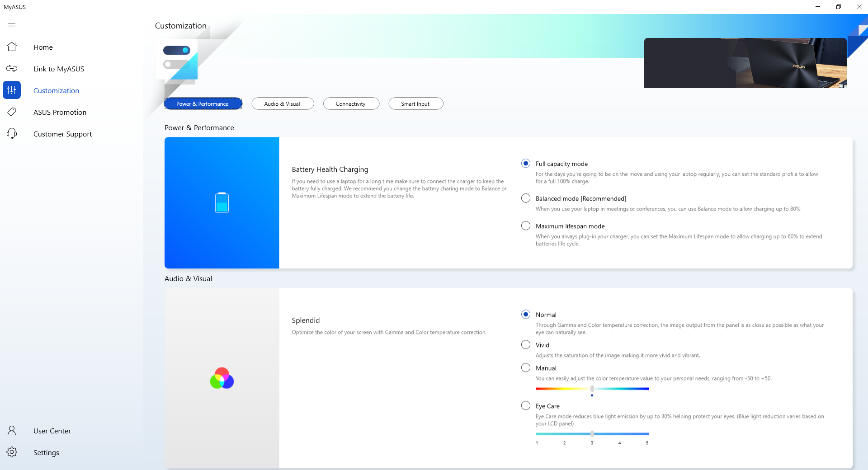Switch to the Audio & Visual tab
The width and height of the screenshot is (868, 470).
point(283,103)
